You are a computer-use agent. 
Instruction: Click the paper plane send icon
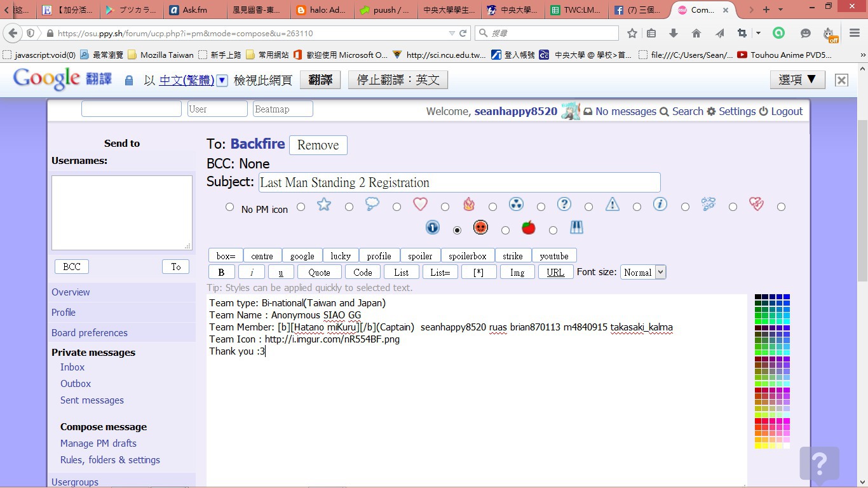tap(719, 33)
